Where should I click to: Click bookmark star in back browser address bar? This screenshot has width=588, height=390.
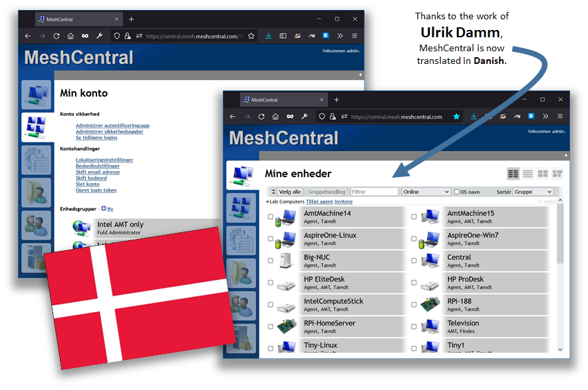251,36
